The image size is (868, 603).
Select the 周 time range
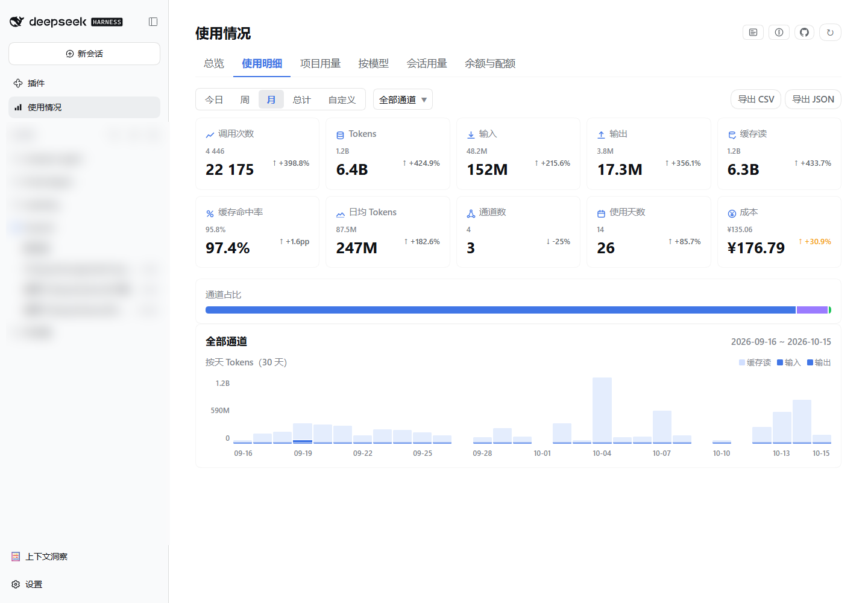click(x=245, y=99)
